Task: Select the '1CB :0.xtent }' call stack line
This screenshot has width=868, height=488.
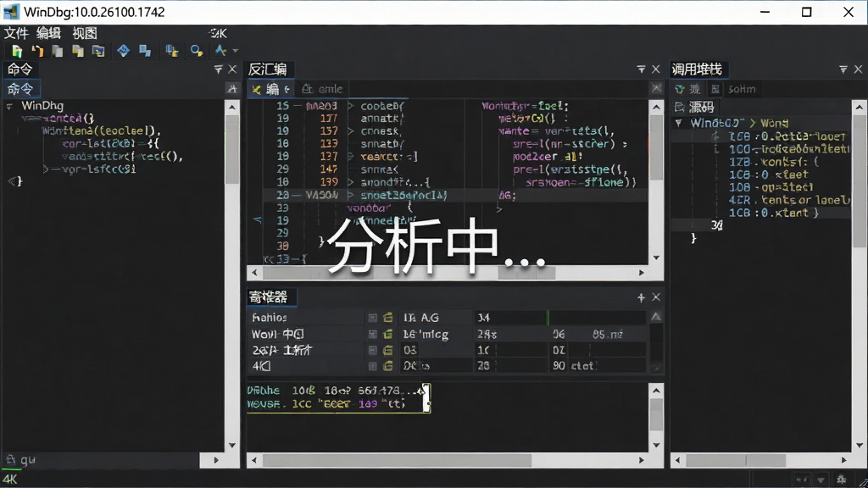Action: tap(773, 213)
